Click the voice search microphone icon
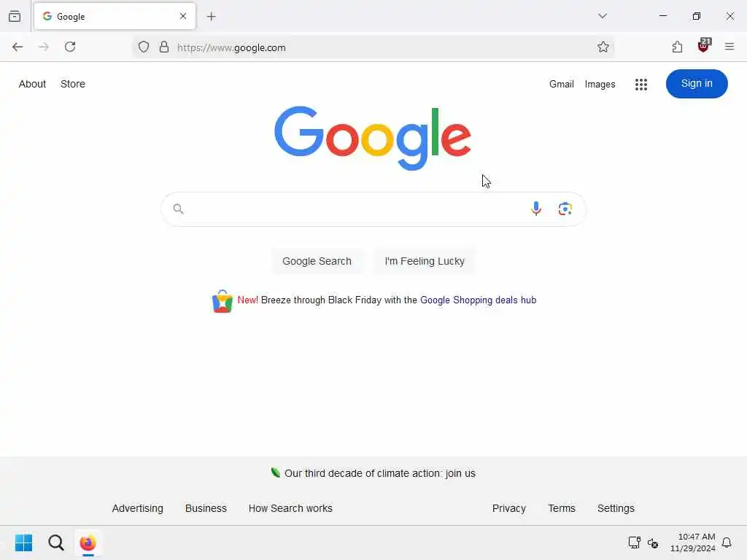The width and height of the screenshot is (747, 560). [536, 209]
